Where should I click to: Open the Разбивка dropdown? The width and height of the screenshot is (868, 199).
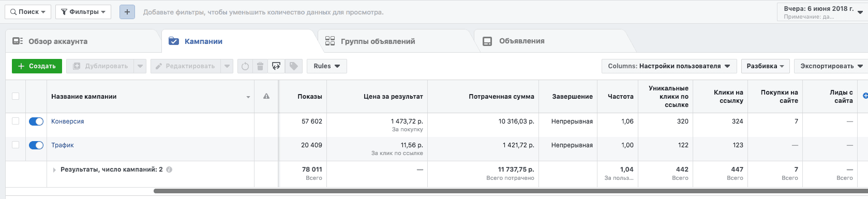click(765, 66)
